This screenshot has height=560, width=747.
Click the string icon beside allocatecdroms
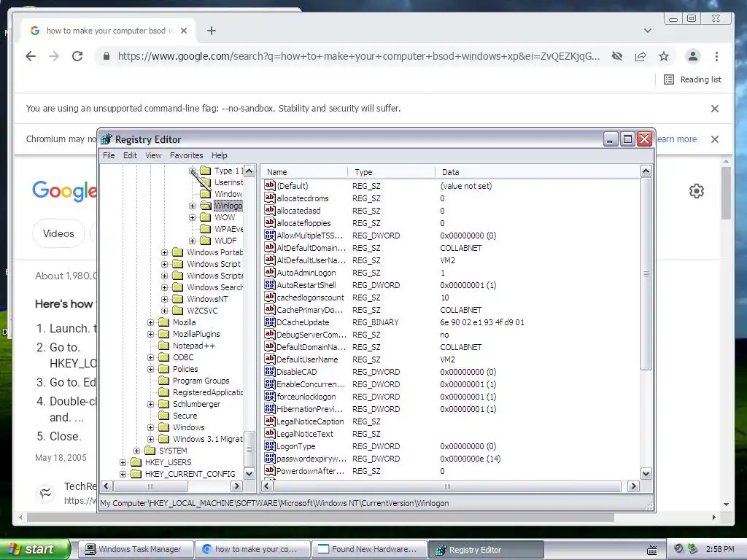click(270, 198)
